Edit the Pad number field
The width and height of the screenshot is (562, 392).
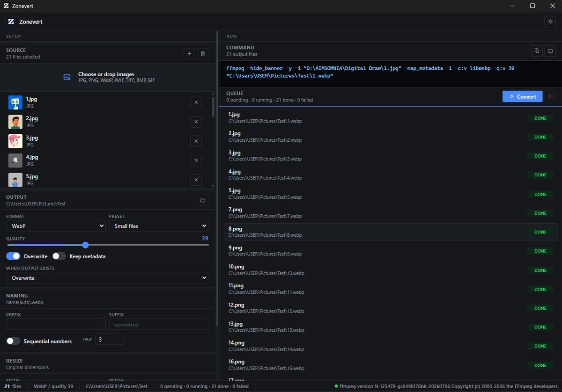pos(109,339)
